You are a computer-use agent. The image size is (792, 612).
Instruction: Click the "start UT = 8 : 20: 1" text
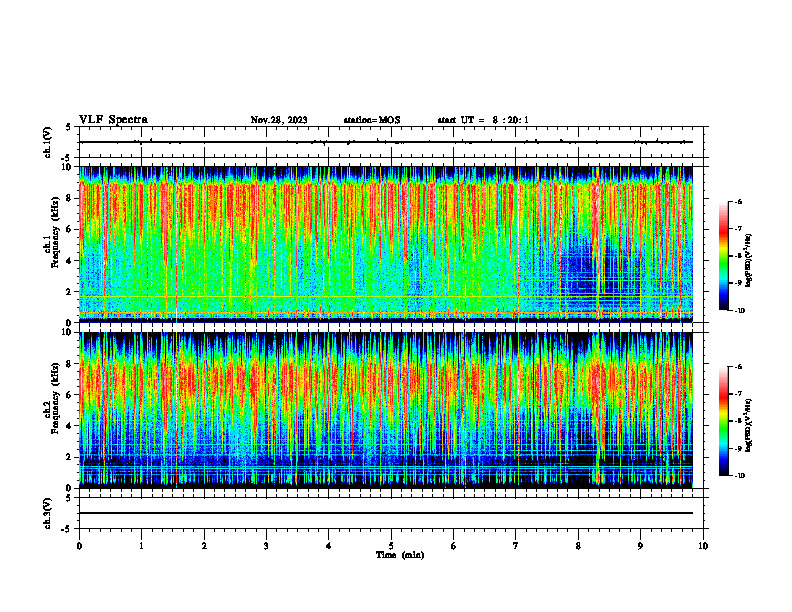click(483, 120)
